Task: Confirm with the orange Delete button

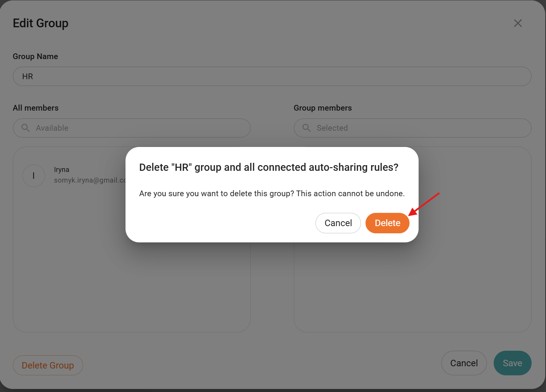Action: click(x=387, y=223)
